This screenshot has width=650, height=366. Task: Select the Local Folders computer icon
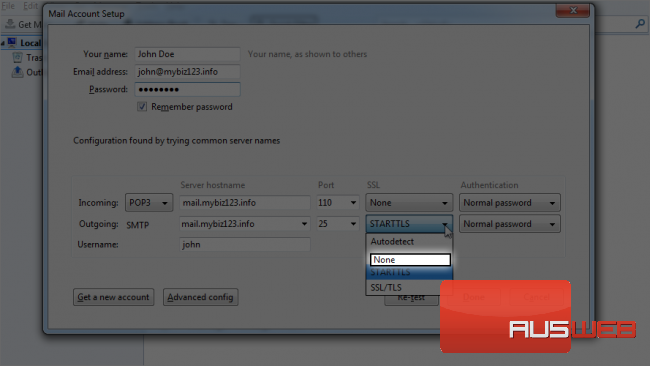[x=12, y=42]
